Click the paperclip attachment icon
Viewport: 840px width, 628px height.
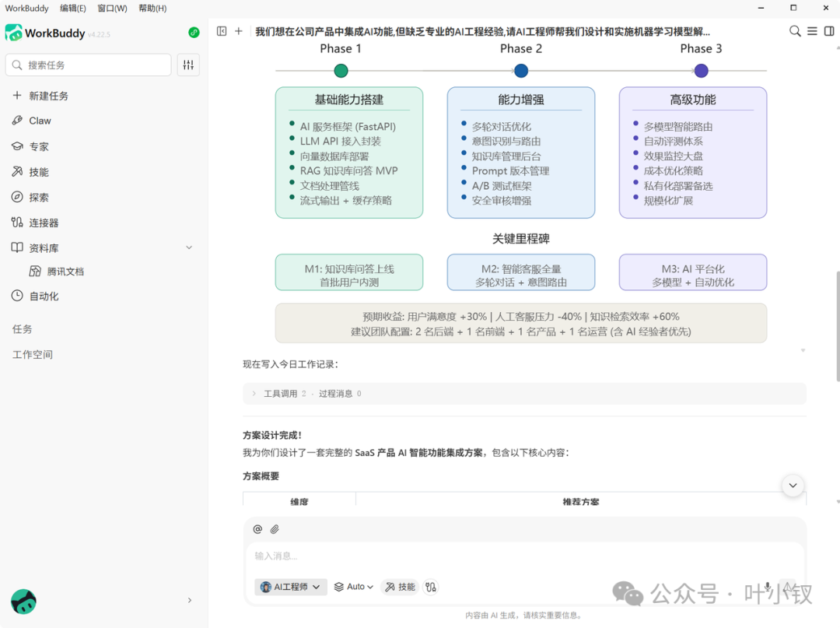pos(275,529)
